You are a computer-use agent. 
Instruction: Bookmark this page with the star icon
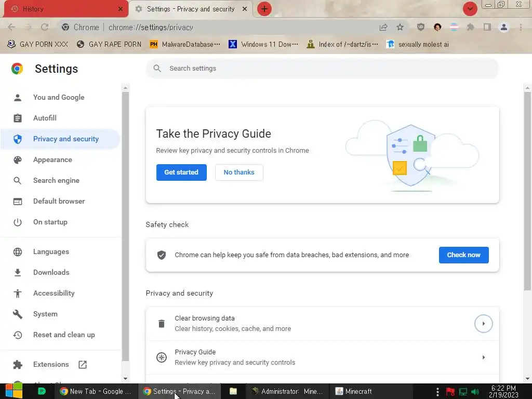pos(400,27)
